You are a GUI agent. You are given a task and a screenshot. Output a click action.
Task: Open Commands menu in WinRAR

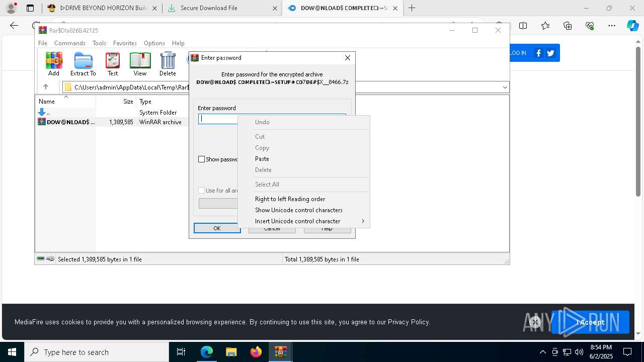click(70, 43)
